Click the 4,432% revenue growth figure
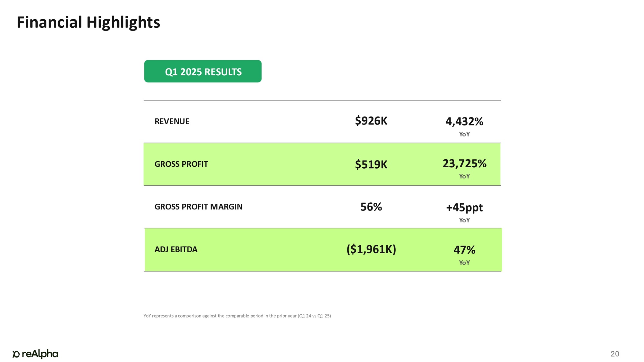 (464, 121)
